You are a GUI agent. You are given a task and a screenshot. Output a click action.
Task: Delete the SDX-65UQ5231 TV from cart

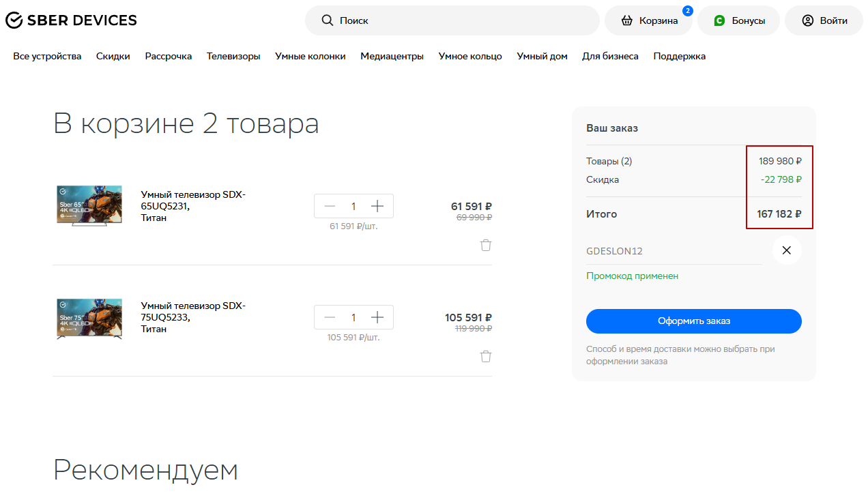[x=486, y=245]
